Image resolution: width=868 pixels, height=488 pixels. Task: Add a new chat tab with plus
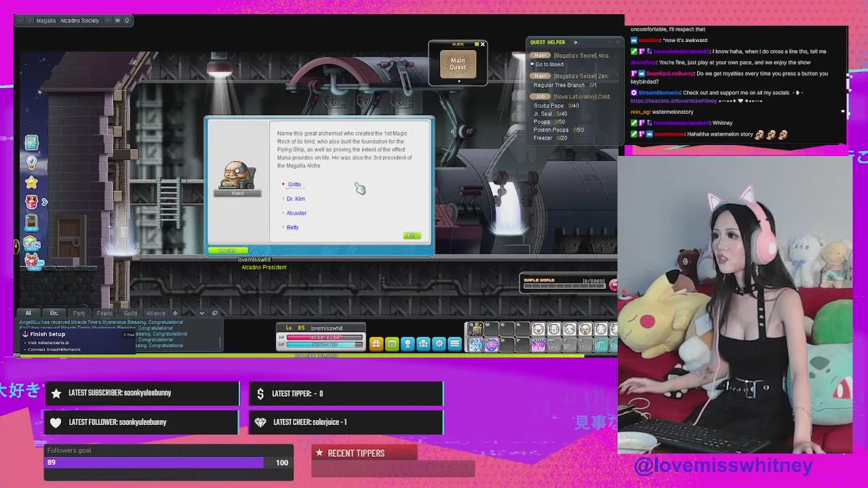tap(175, 313)
